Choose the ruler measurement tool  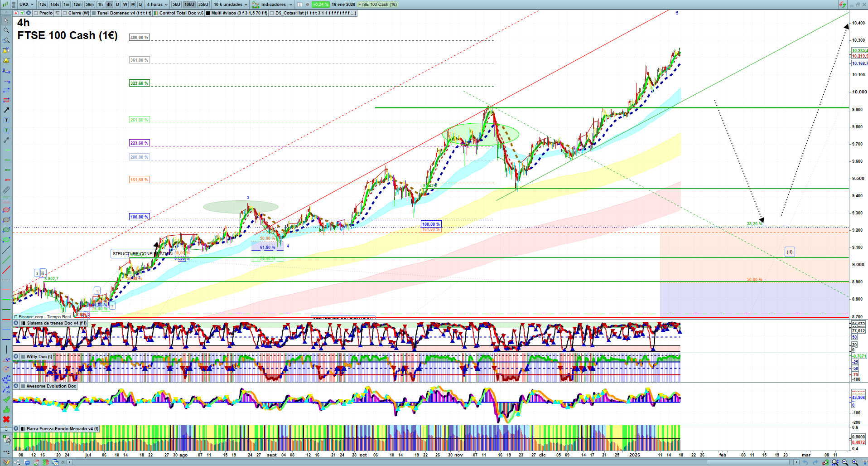(x=6, y=190)
